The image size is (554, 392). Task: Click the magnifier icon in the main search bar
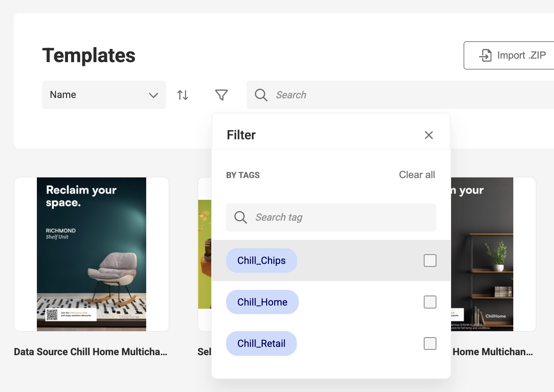pos(261,95)
